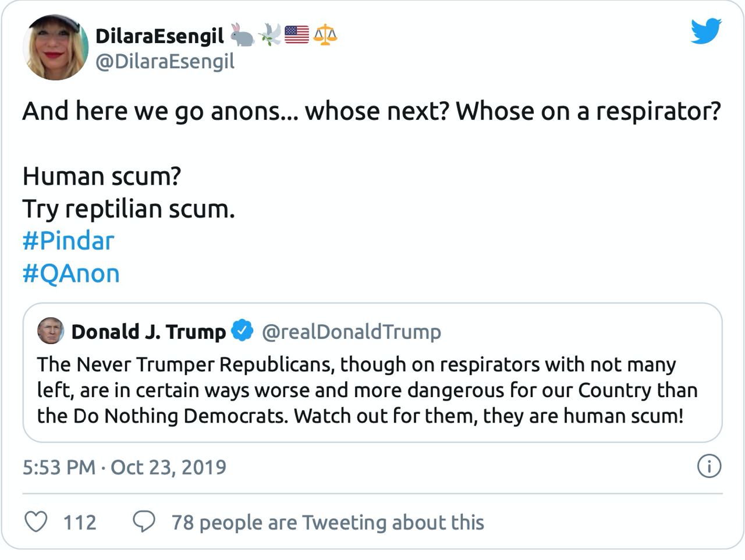Open the tweet info circle icon
Screen dimensions: 745x560
point(709,466)
